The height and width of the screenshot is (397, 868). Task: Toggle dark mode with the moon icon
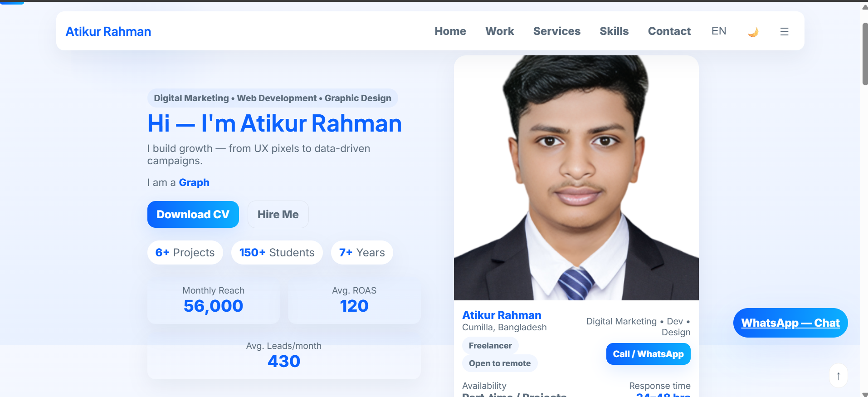click(x=753, y=32)
